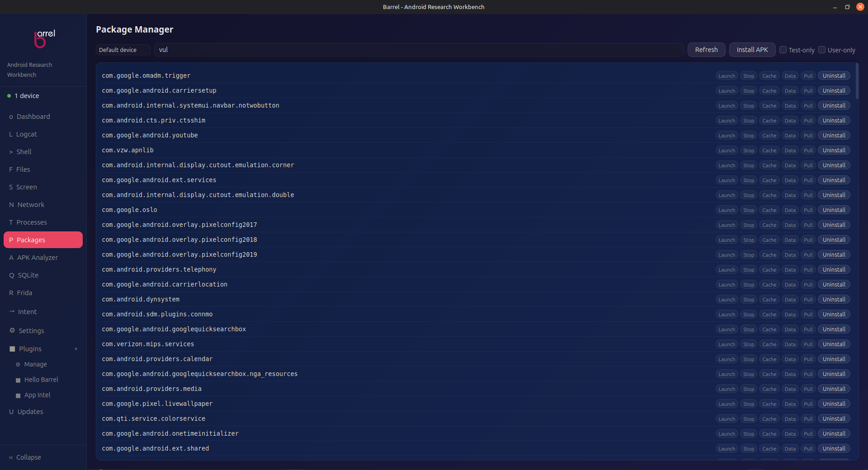Open the Frida section
The width and height of the screenshot is (868, 470).
click(x=43, y=293)
